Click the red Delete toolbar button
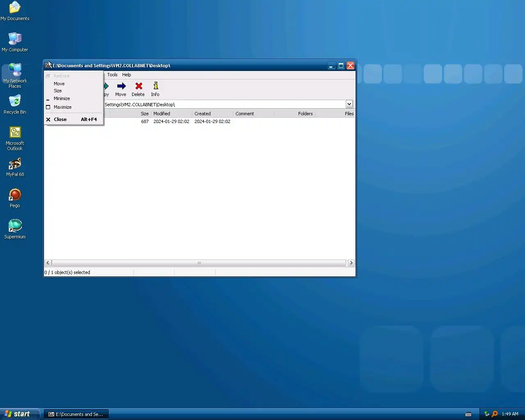 pyautogui.click(x=138, y=89)
